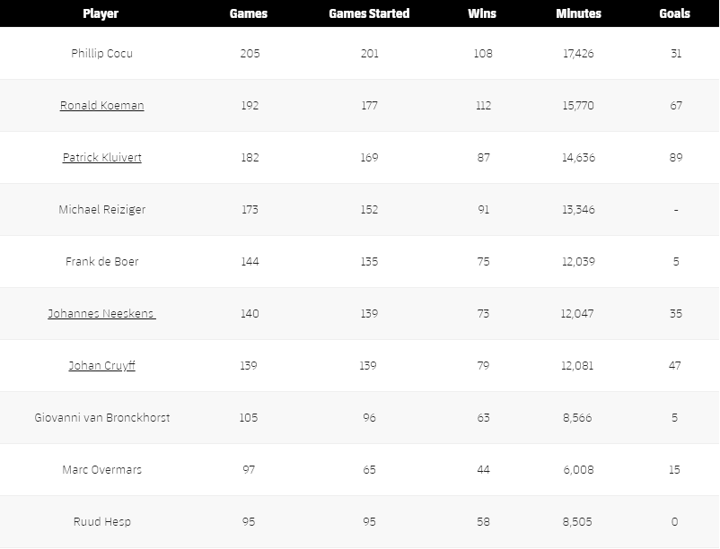Click Ruud Hesp's name

pyautogui.click(x=102, y=522)
